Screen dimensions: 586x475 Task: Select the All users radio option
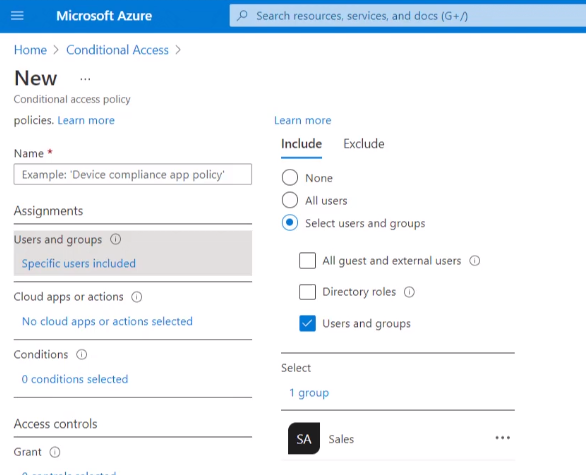click(x=290, y=200)
